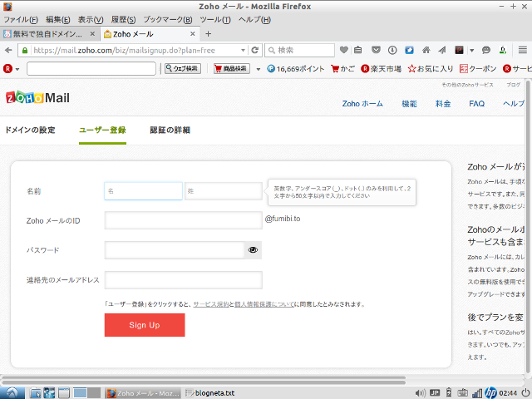The height and width of the screenshot is (399, 532).
Task: Toggle password visibility with the eye icon
Action: coord(253,250)
